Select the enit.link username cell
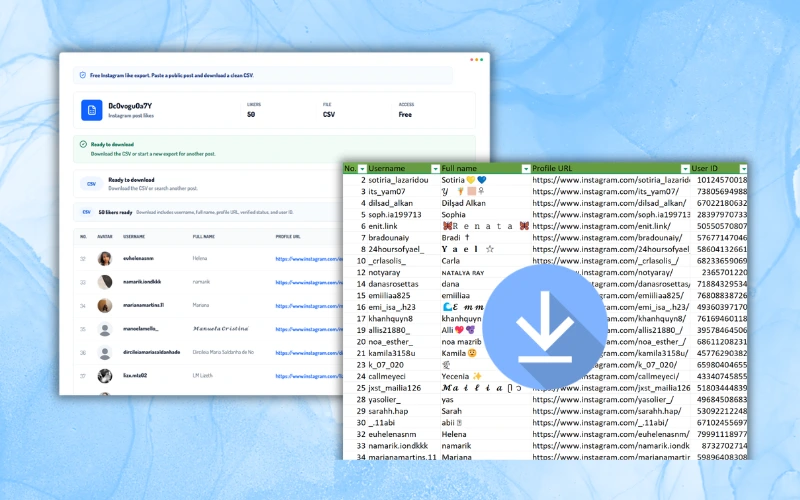 pos(403,226)
